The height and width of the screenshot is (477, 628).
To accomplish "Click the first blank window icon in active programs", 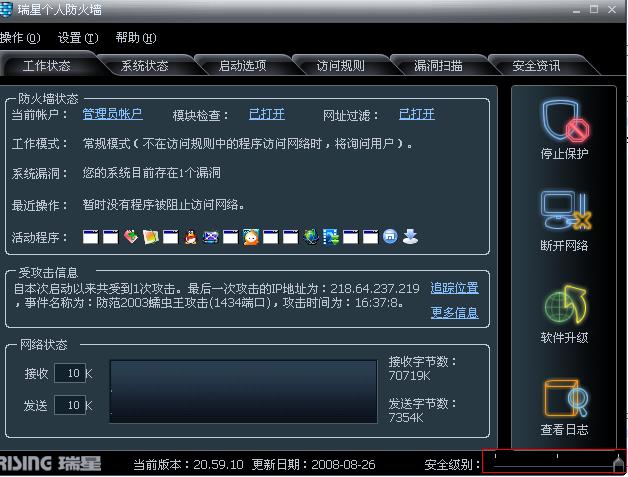I will point(91,237).
